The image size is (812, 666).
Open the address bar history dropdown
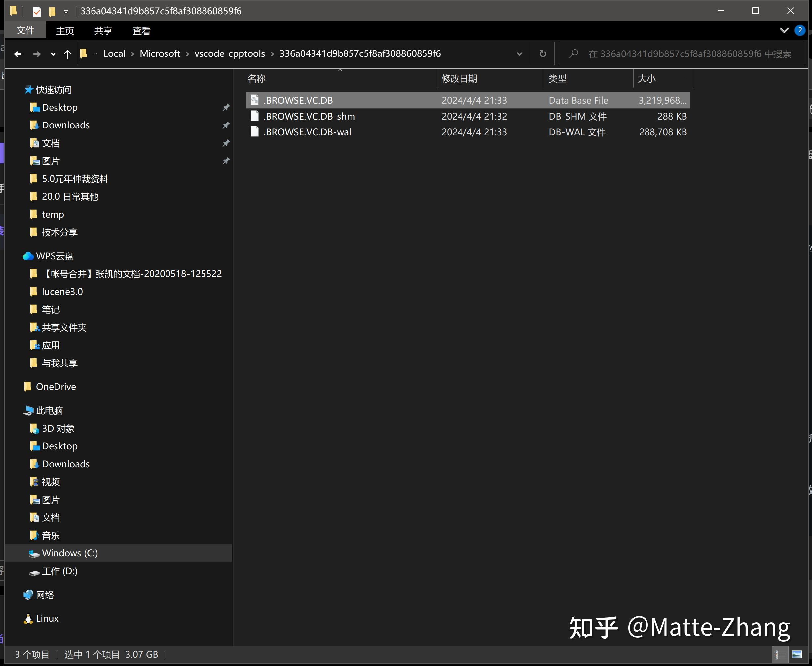tap(520, 54)
